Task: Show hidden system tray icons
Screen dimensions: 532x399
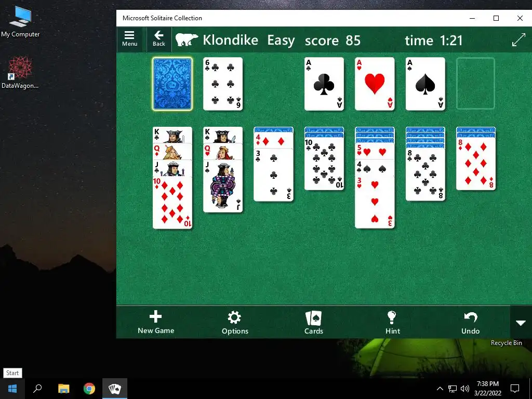Action: [440, 389]
